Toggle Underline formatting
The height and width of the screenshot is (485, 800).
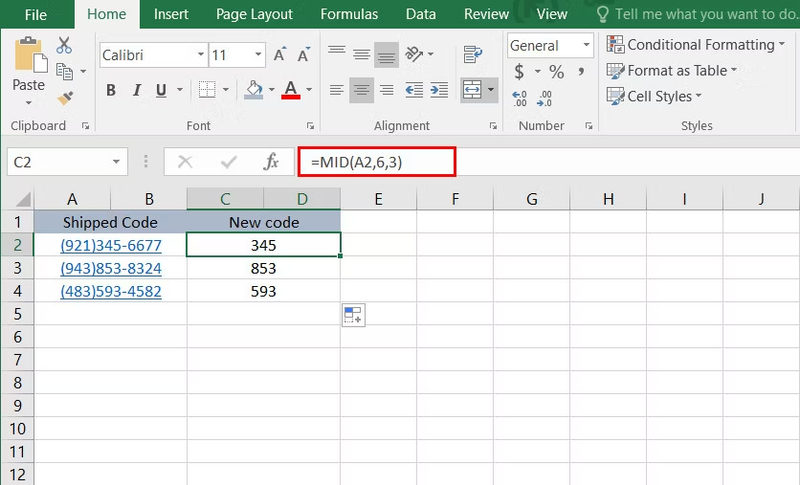[161, 90]
